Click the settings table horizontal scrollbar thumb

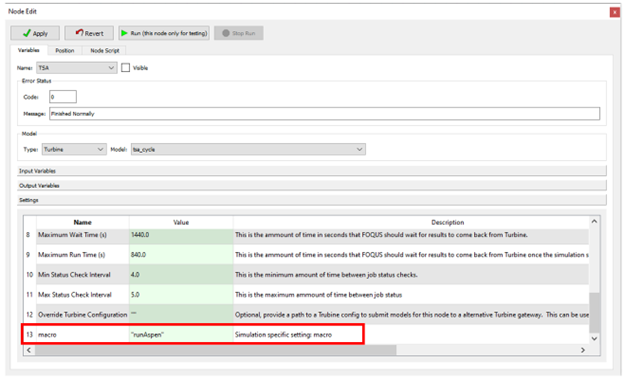[x=215, y=350]
